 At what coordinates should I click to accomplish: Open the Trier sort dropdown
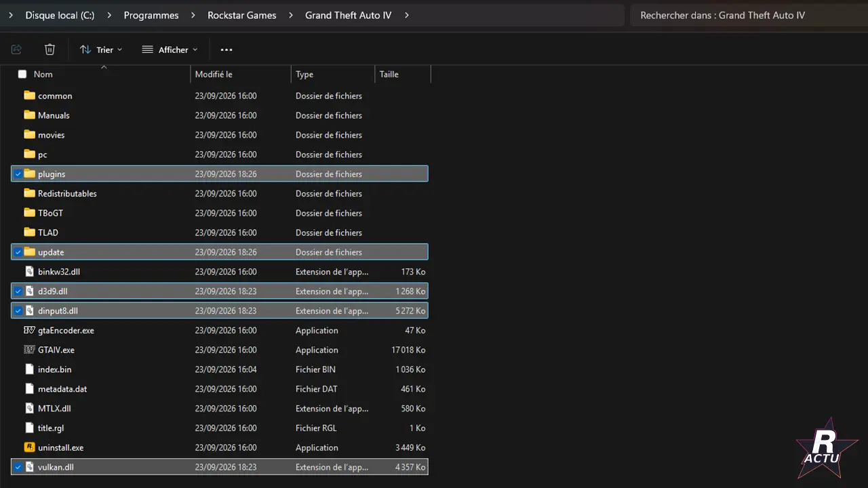pyautogui.click(x=101, y=49)
